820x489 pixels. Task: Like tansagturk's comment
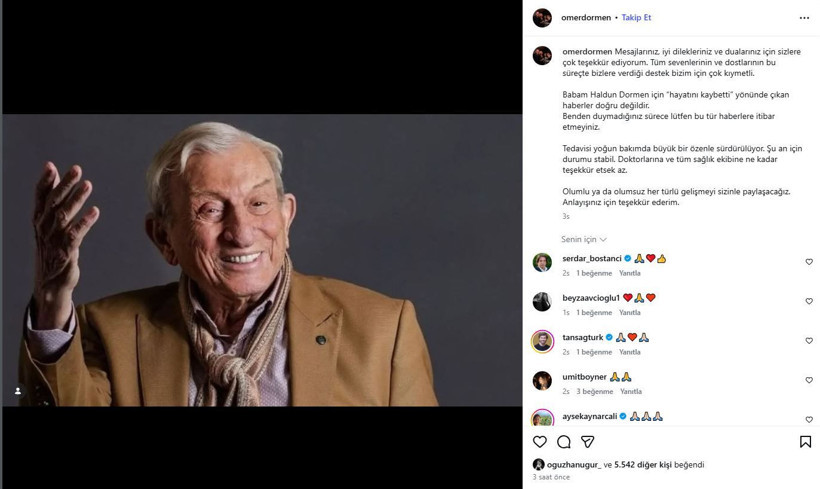coord(809,341)
